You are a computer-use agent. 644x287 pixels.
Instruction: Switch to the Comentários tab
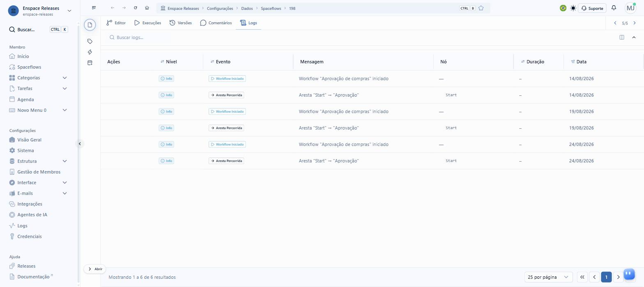point(216,23)
